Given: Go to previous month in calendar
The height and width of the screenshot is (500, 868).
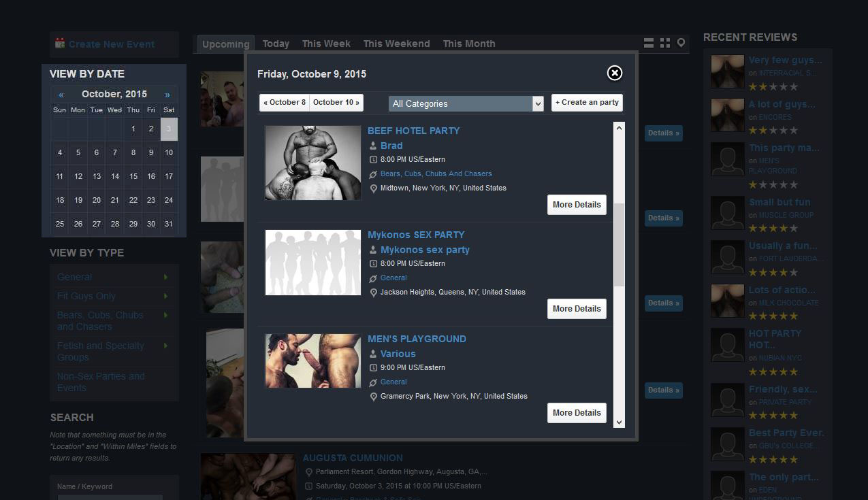Looking at the screenshot, I should [61, 95].
